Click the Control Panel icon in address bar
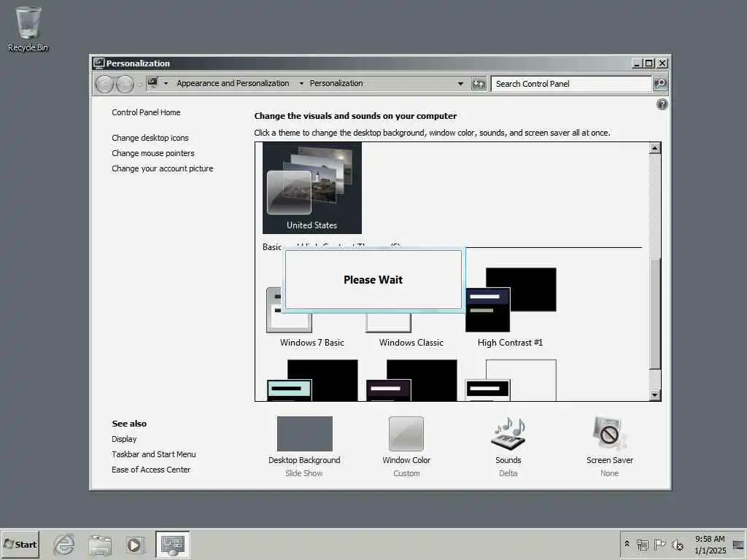Viewport: 747px width, 560px height. coord(152,83)
